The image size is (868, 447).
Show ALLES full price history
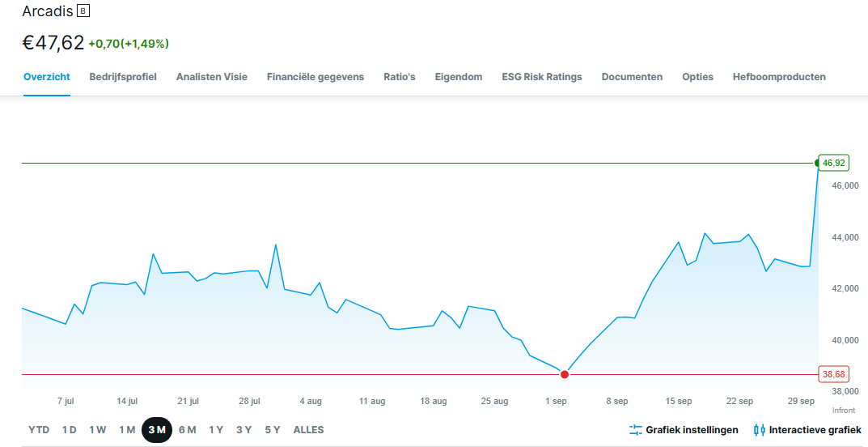(x=308, y=430)
